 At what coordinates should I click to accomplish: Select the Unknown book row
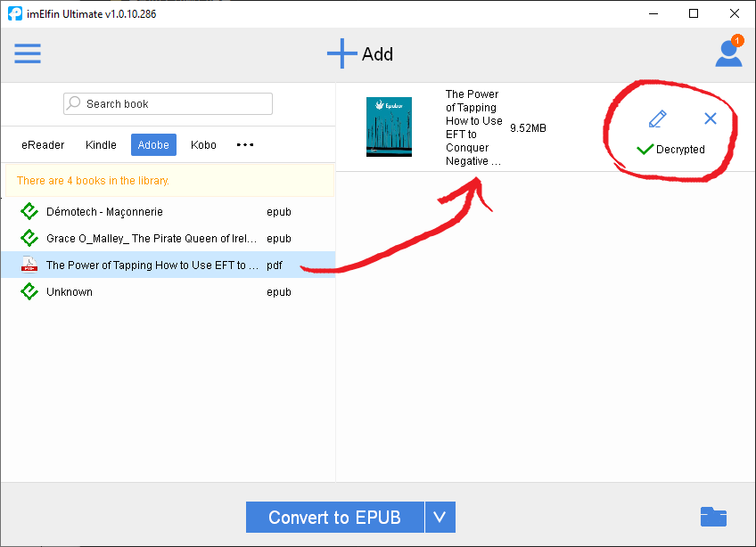[x=168, y=291]
